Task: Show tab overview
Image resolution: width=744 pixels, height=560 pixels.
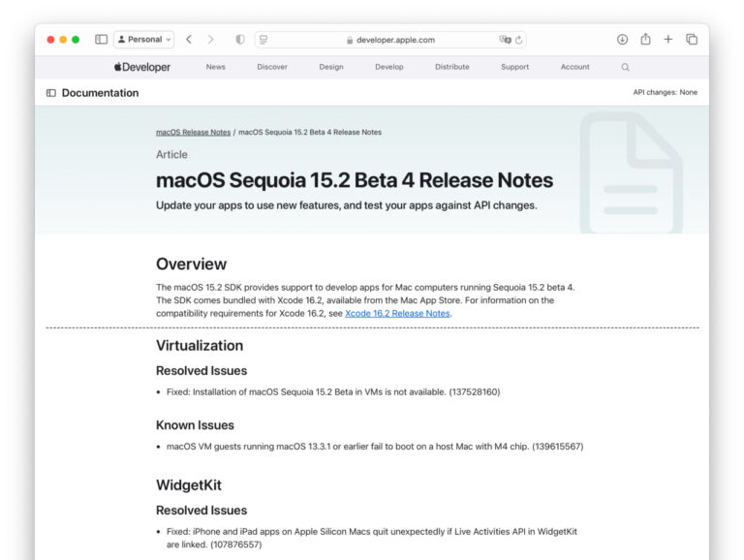Action: (692, 40)
